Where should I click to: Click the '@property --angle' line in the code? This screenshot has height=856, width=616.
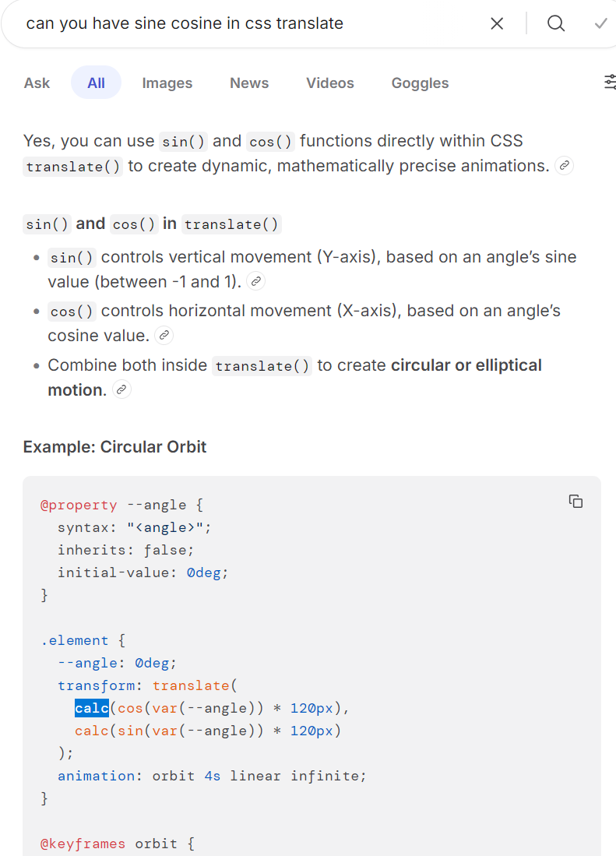coord(121,505)
